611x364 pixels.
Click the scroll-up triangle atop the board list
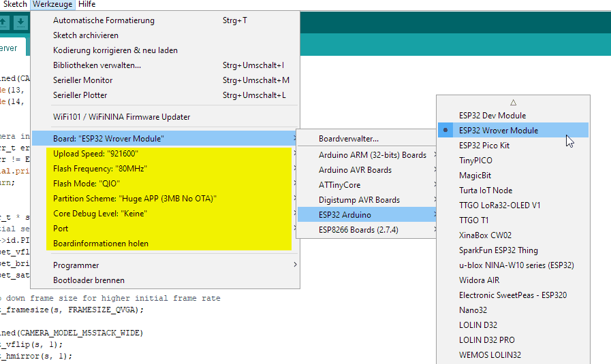514,102
